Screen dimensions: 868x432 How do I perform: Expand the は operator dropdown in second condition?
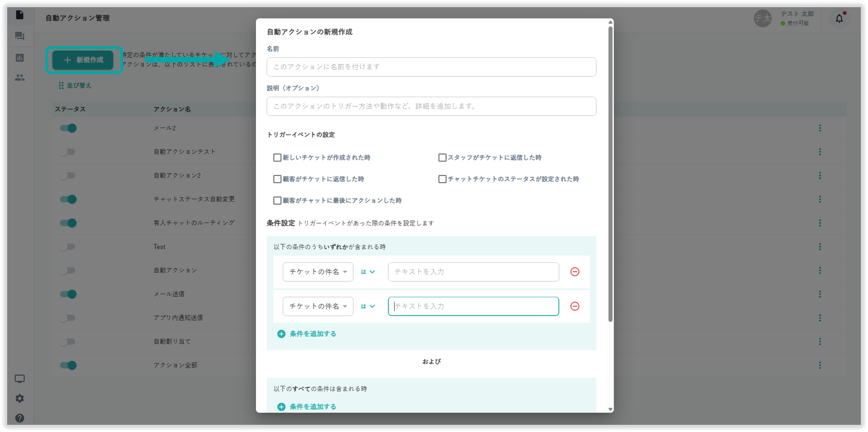coord(368,306)
